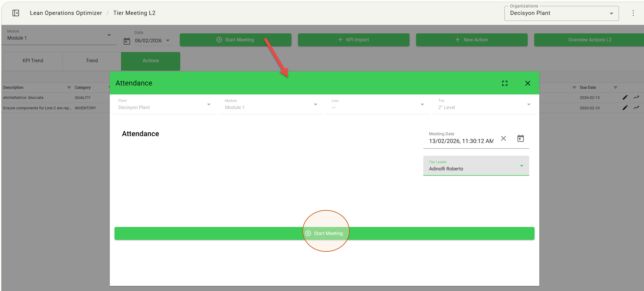644x291 pixels.
Task: Expand the Tier Leader dropdown
Action: (x=521, y=166)
